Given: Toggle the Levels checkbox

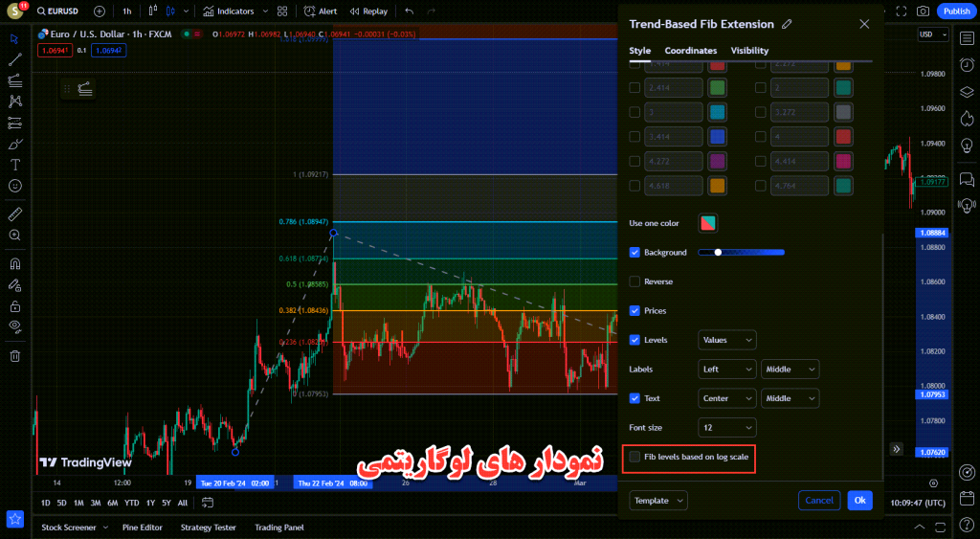Looking at the screenshot, I should [x=635, y=340].
